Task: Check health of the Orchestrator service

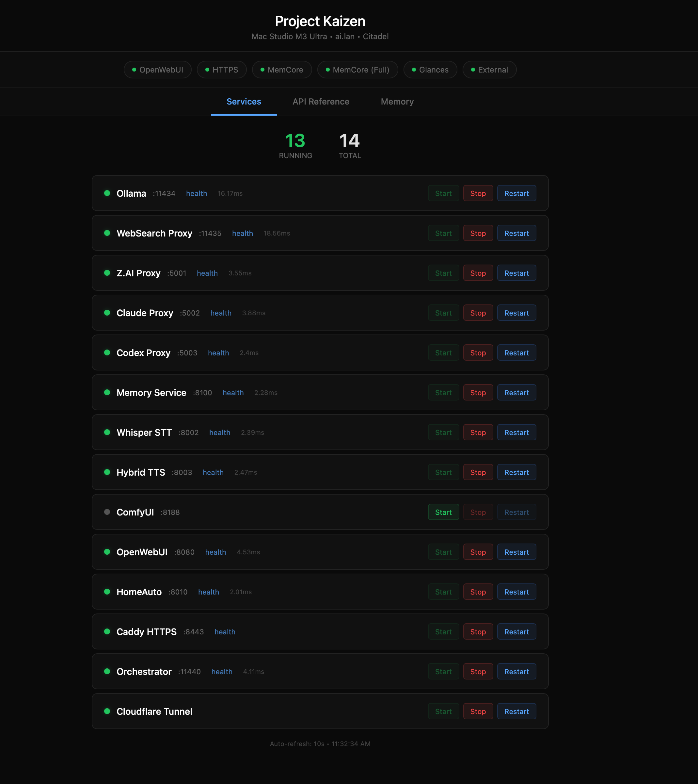Action: click(222, 672)
